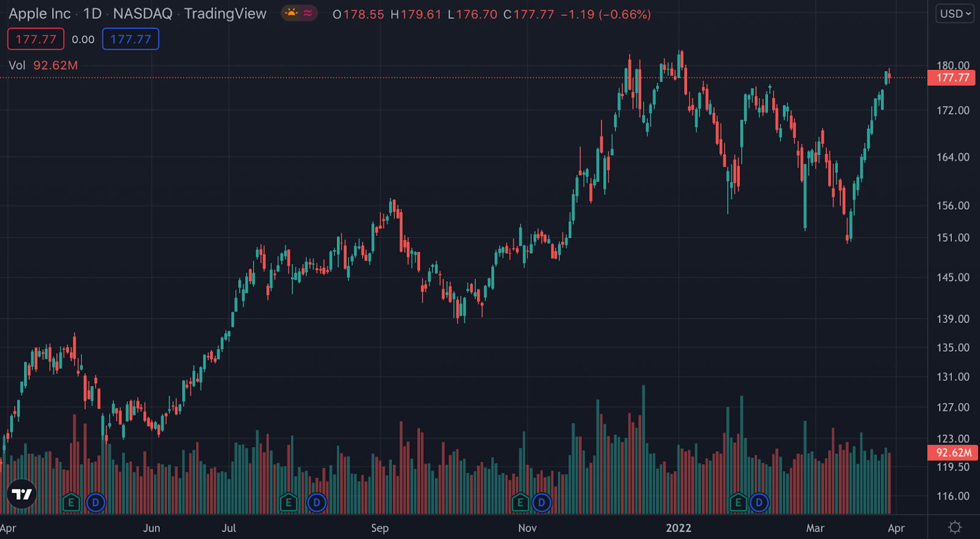Open the dividend D marker just after Nov
The width and height of the screenshot is (980, 539).
click(541, 503)
